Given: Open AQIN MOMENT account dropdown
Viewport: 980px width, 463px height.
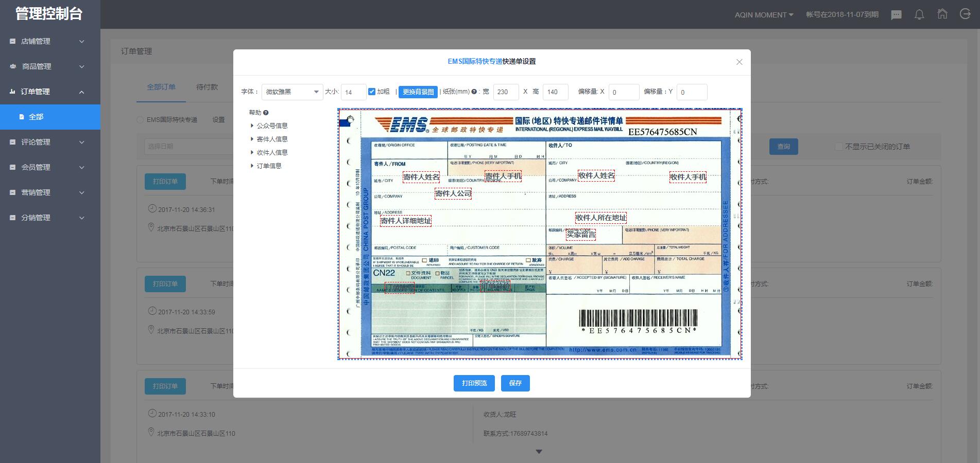Looking at the screenshot, I should [x=764, y=15].
